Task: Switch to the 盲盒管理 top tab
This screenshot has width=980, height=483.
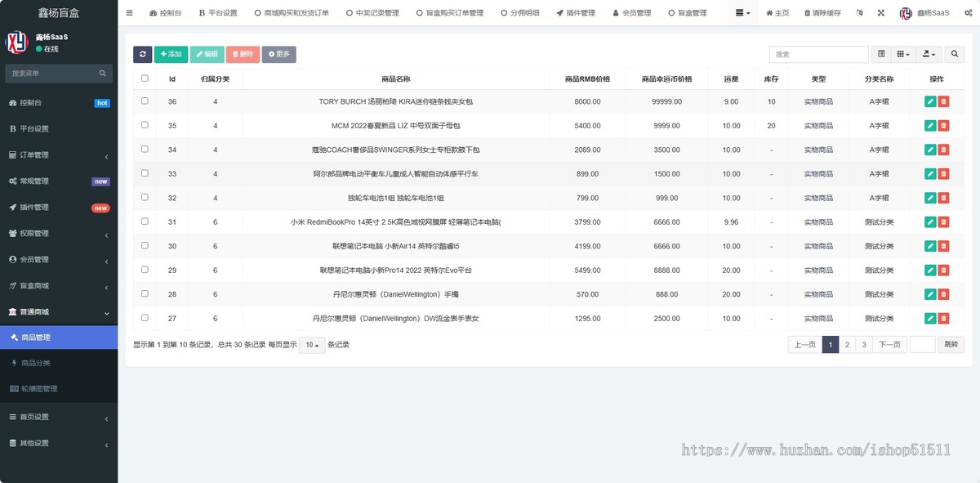Action: (688, 13)
